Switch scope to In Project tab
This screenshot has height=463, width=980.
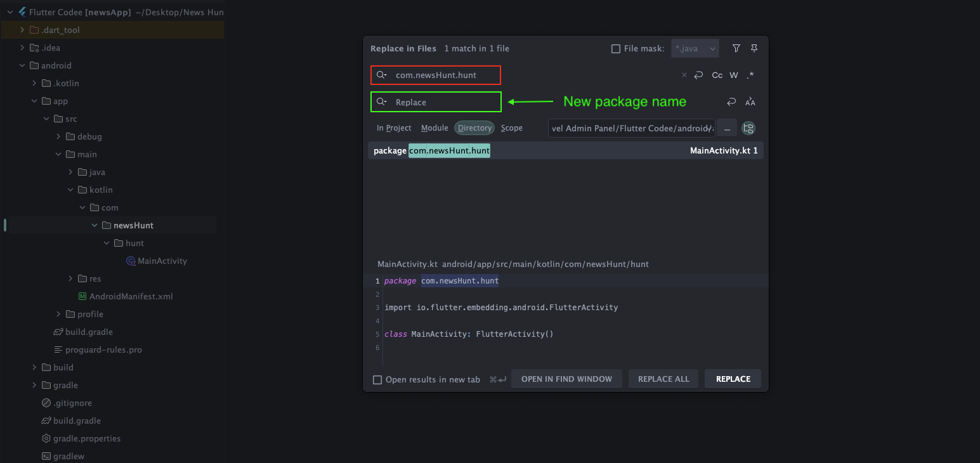tap(393, 128)
